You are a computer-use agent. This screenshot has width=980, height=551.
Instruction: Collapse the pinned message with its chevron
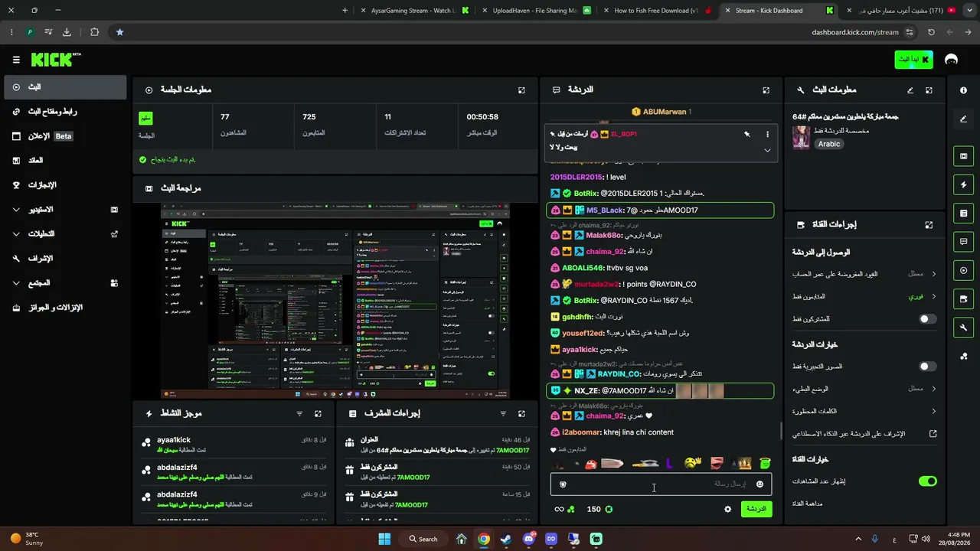point(767,151)
